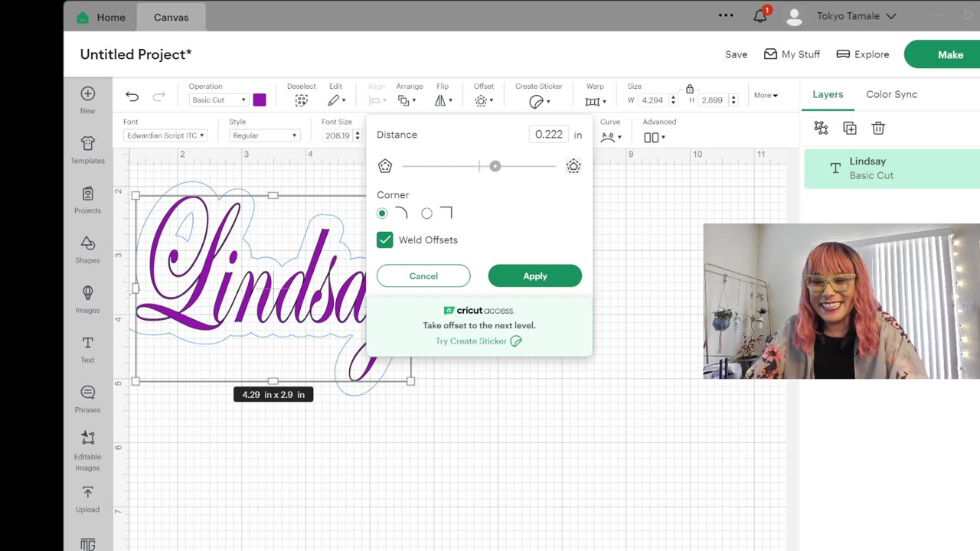Open the three-dot options menu
Viewport: 980px width, 551px height.
coord(726,15)
